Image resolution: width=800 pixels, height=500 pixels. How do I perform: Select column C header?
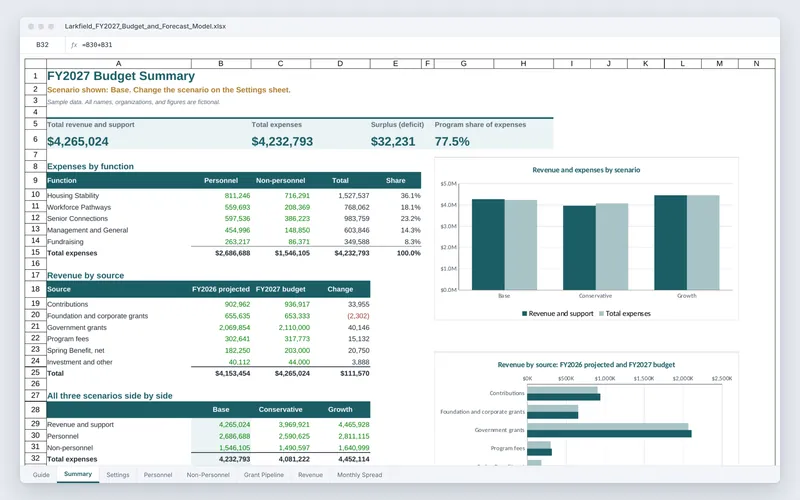(x=281, y=64)
